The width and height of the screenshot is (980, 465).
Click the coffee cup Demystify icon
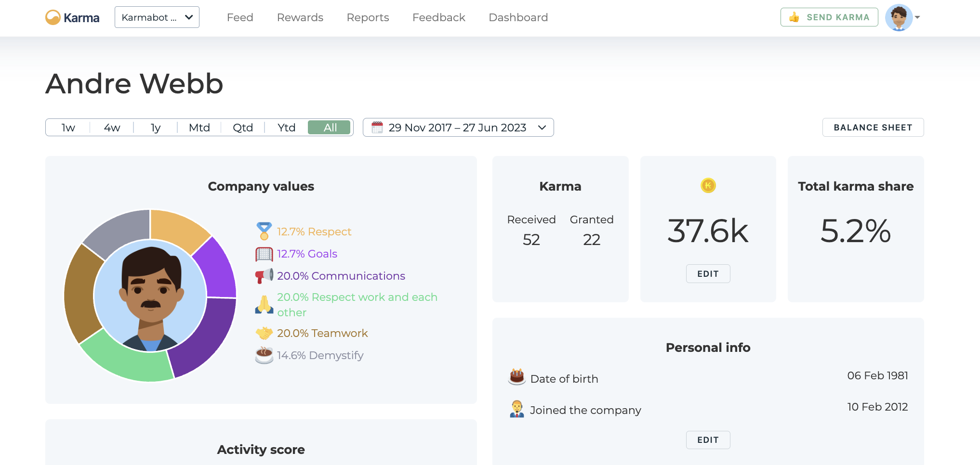264,355
